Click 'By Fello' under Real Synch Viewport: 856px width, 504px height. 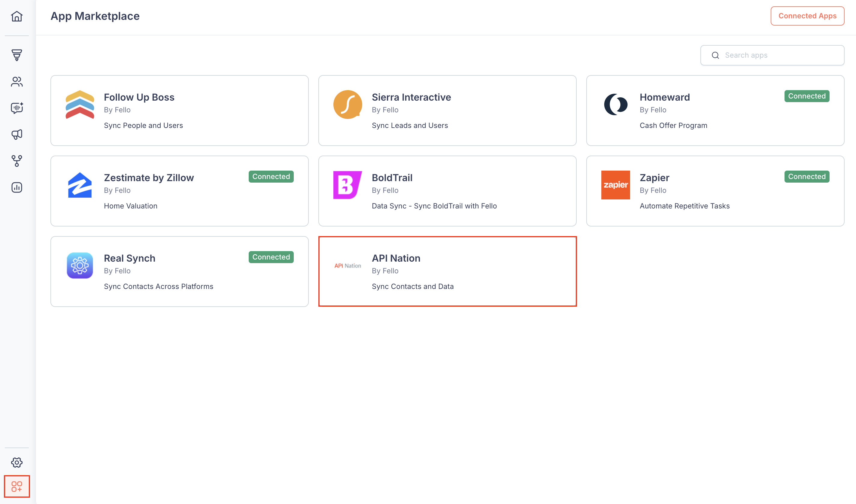tap(117, 271)
